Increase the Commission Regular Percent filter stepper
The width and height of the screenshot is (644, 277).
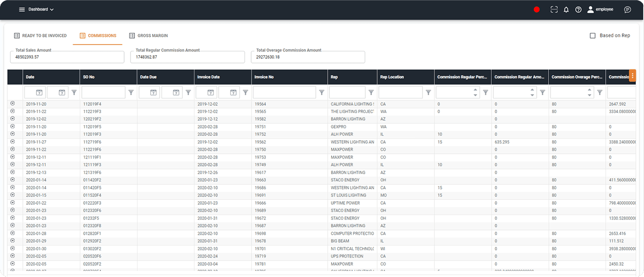click(475, 90)
